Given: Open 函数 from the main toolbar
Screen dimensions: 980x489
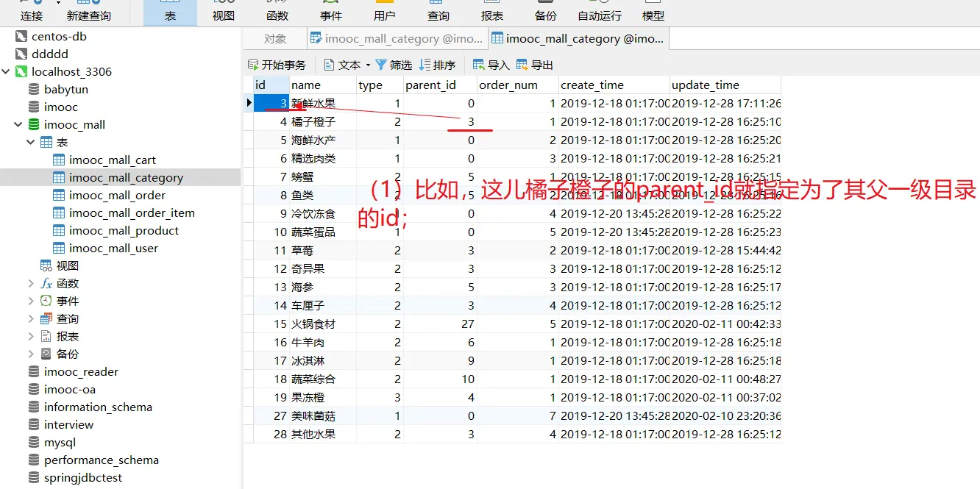Looking at the screenshot, I should (x=277, y=12).
